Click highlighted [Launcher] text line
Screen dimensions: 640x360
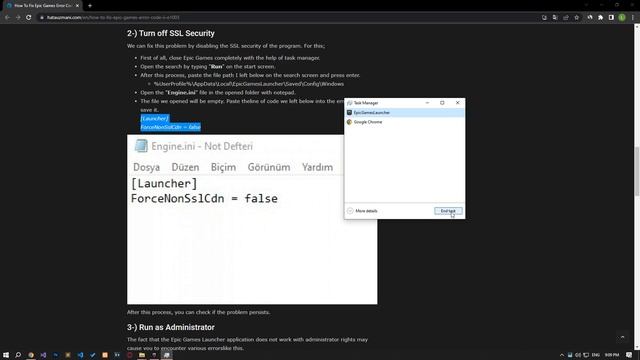point(154,118)
